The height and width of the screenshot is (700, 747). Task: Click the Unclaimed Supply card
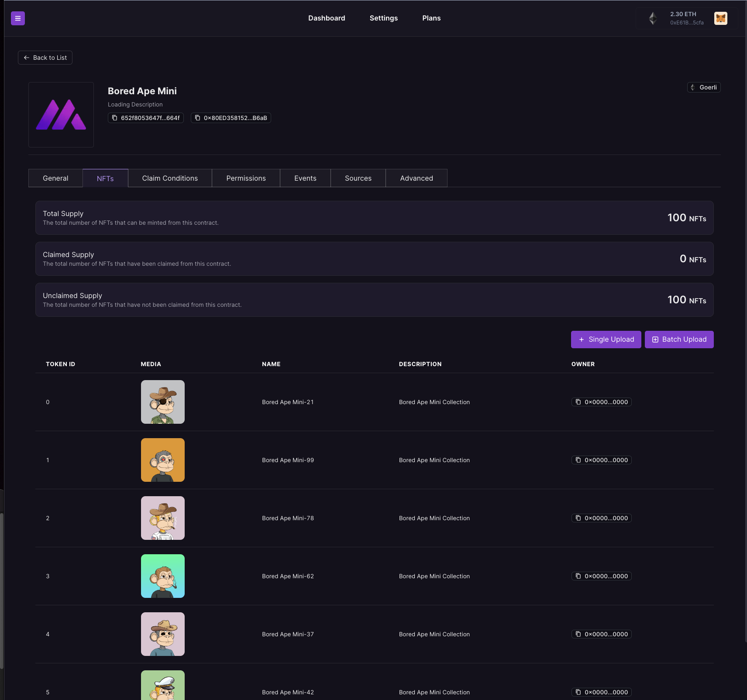click(375, 300)
